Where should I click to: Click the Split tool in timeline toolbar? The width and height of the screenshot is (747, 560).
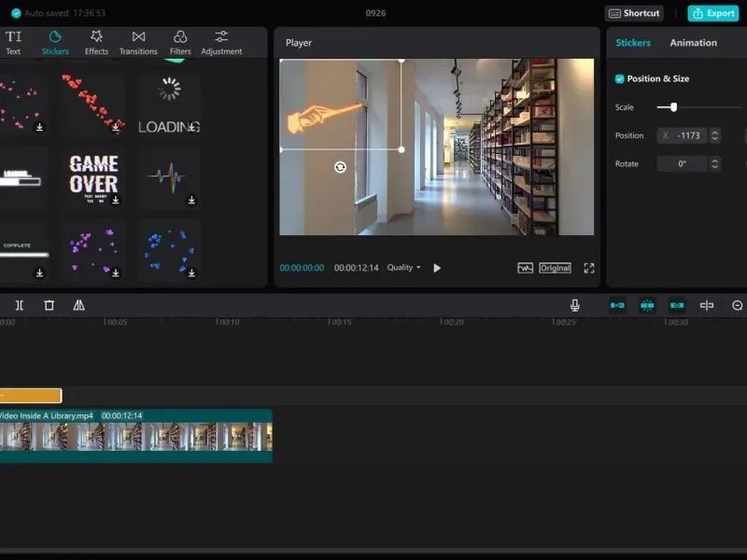coord(19,305)
